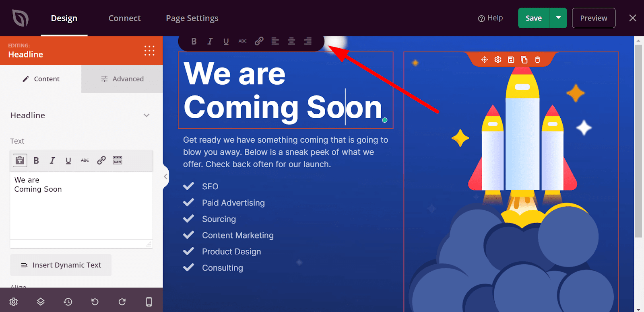Add link via floating toolbar
644x312 pixels.
click(259, 41)
